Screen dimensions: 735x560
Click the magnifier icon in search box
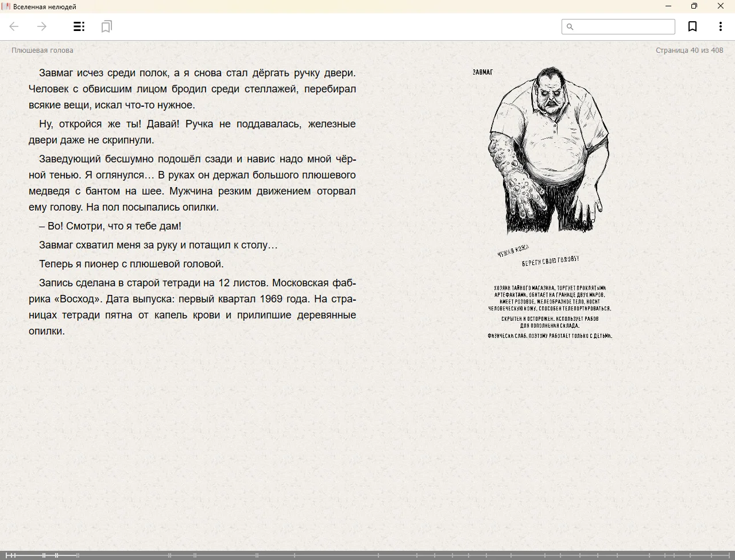pyautogui.click(x=570, y=26)
